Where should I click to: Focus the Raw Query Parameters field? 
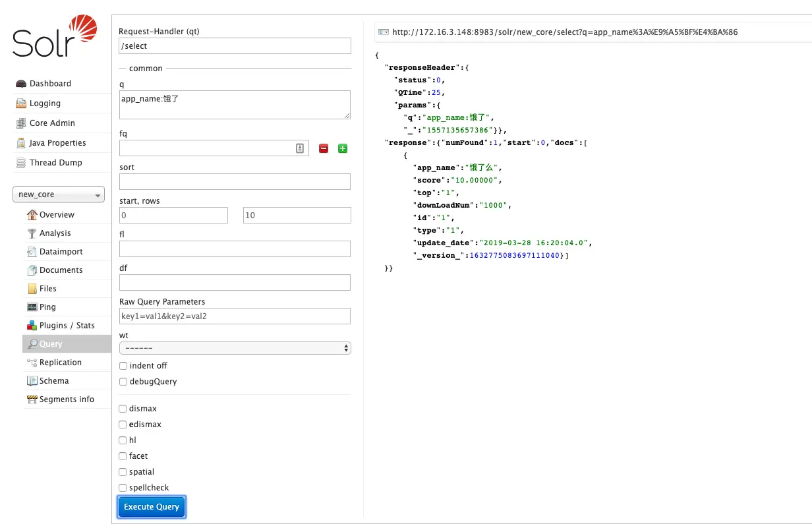(235, 316)
